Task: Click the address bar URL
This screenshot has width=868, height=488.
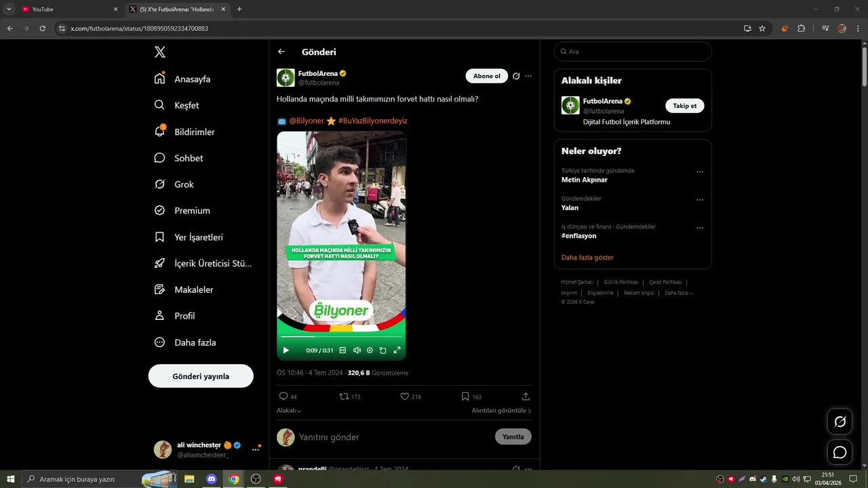Action: coord(139,28)
